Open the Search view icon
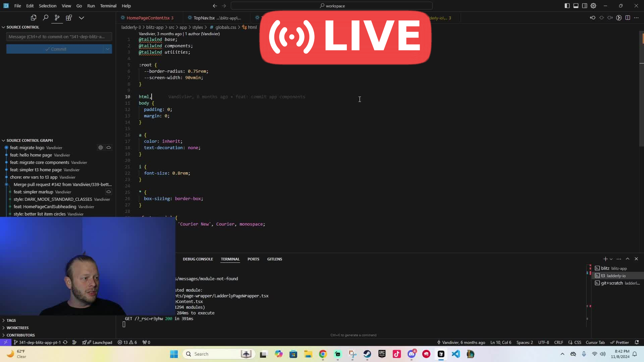 tap(46, 18)
